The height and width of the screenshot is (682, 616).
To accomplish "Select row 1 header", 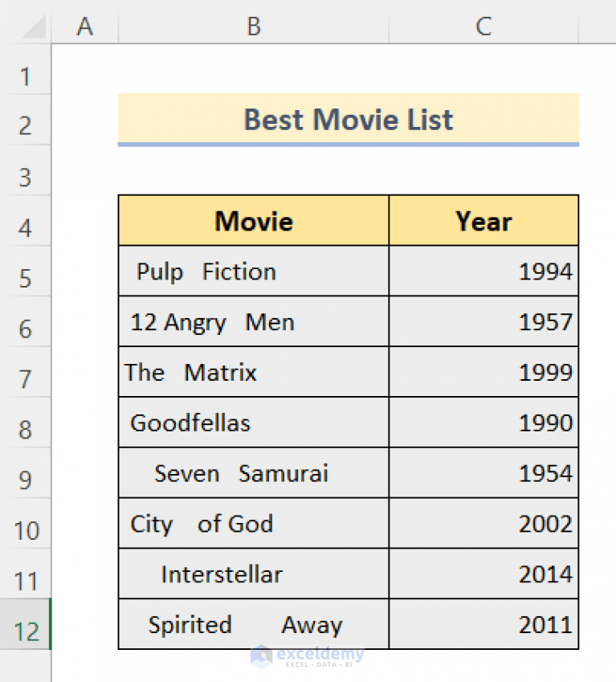I will click(x=27, y=76).
